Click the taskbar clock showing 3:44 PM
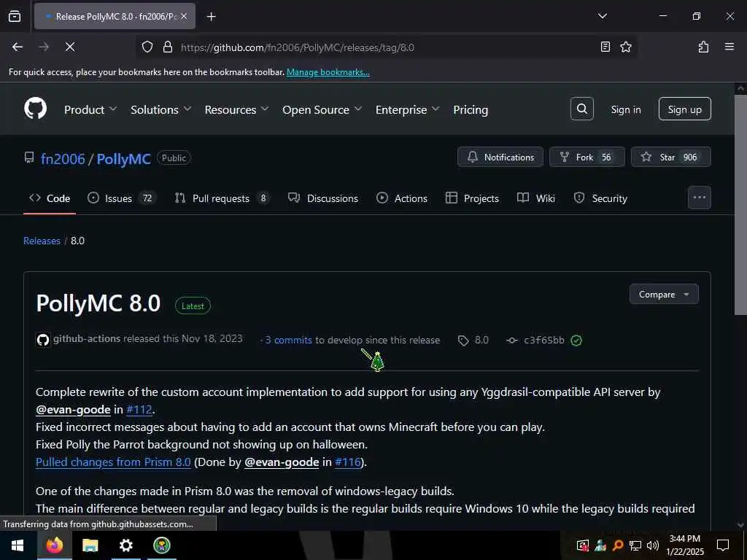 point(684,545)
